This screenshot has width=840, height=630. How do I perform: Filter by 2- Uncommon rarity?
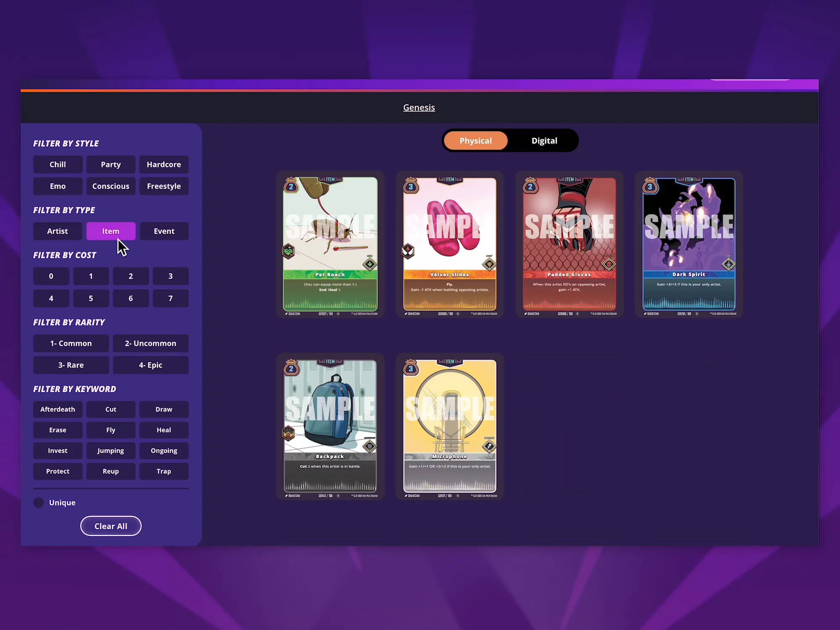[151, 343]
